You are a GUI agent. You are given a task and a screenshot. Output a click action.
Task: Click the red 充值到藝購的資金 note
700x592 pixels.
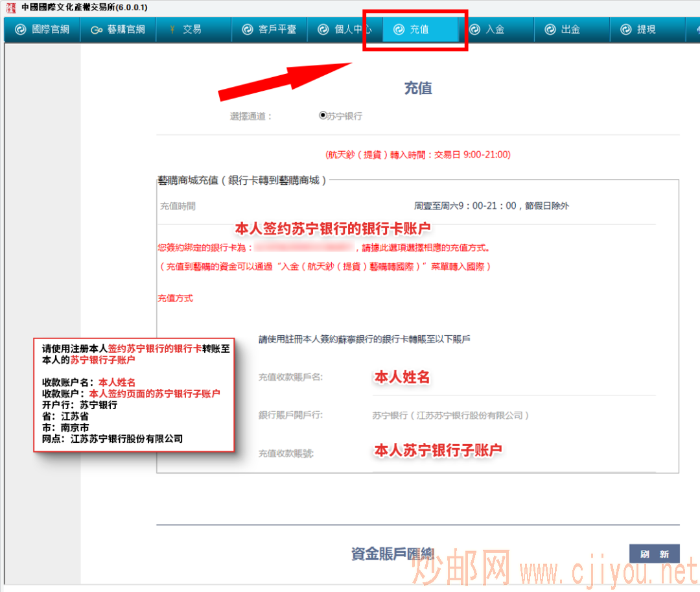coord(325,266)
